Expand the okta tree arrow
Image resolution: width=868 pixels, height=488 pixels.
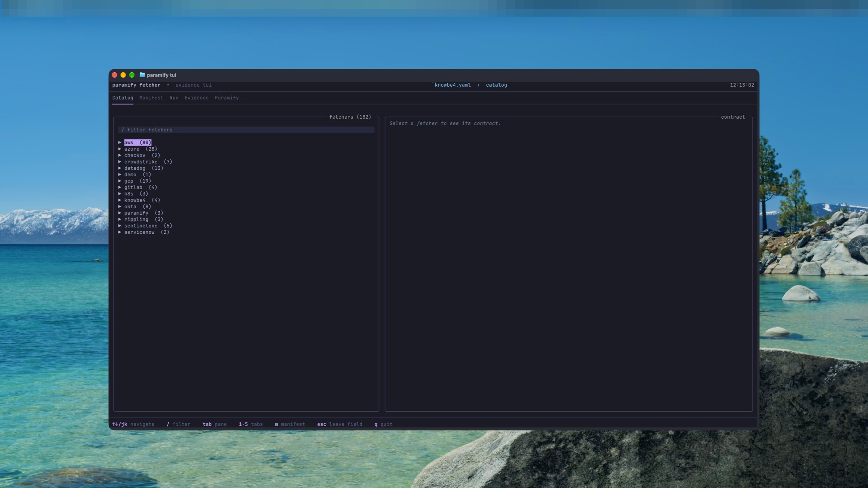[120, 206]
